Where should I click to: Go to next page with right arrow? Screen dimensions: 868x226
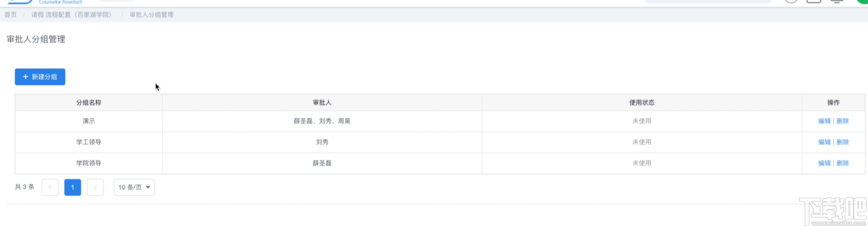pos(95,187)
